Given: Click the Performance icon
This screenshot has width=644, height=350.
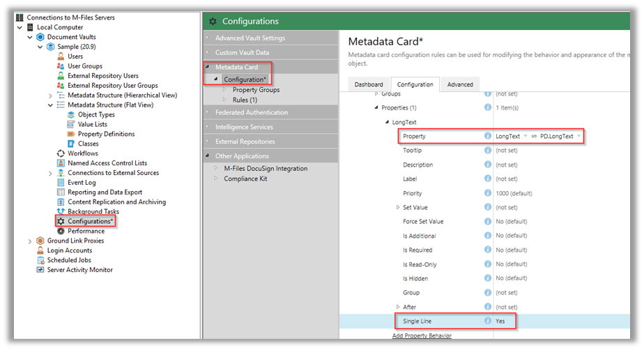Looking at the screenshot, I should point(61,231).
